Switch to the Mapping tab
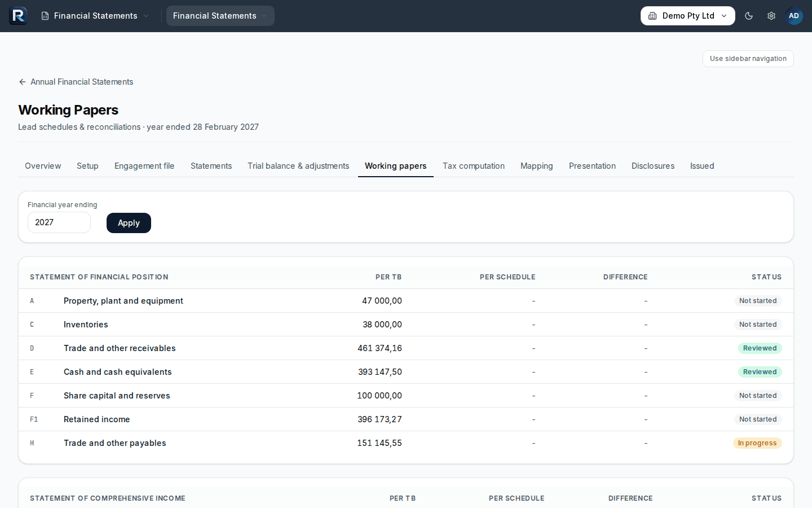This screenshot has height=508, width=812. coord(537,166)
